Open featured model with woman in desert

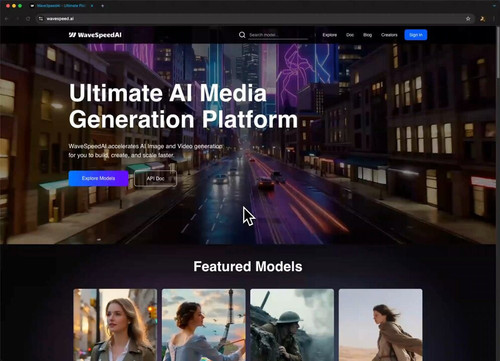[381, 325]
